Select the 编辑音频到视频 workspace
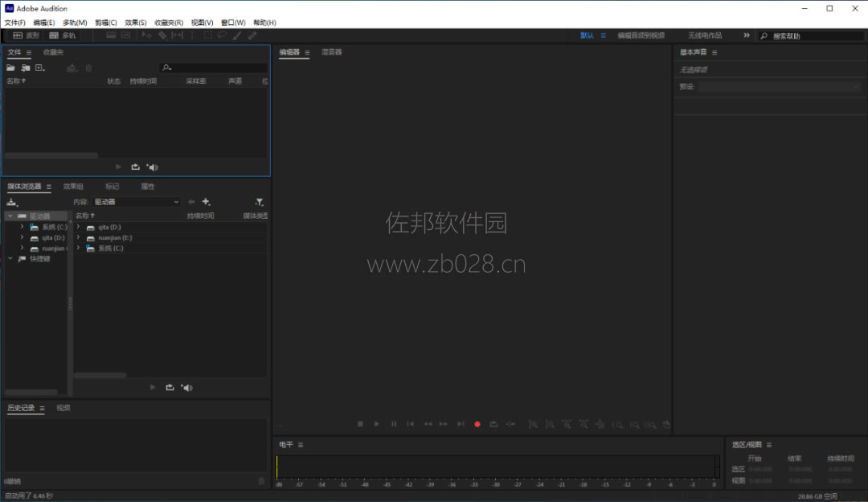 (x=641, y=35)
